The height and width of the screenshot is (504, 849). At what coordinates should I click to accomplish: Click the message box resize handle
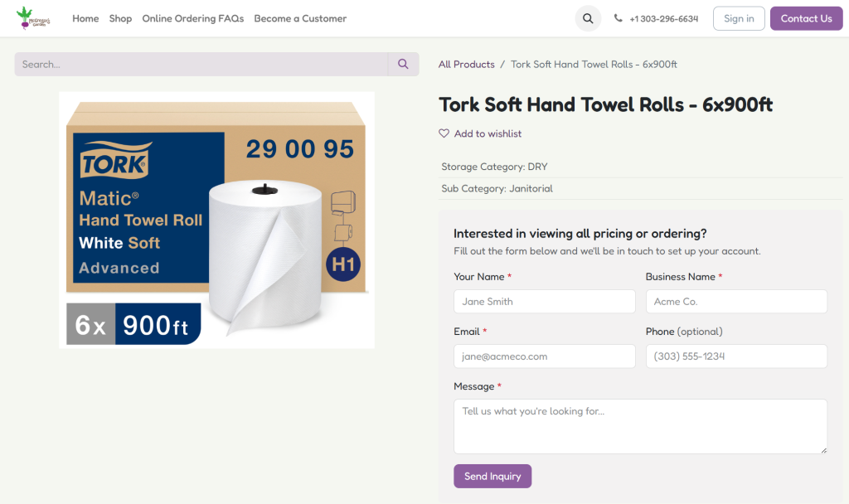[x=823, y=450]
